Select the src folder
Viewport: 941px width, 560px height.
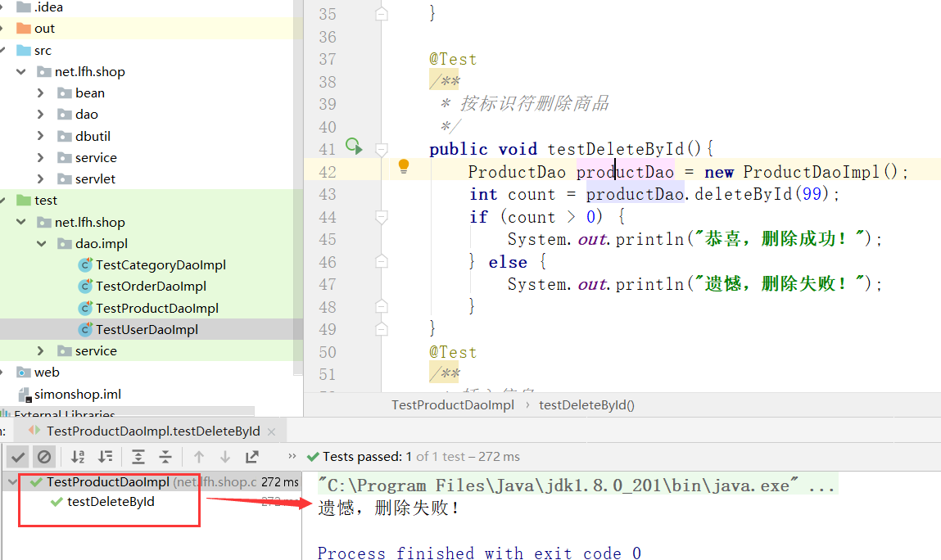pyautogui.click(x=43, y=51)
